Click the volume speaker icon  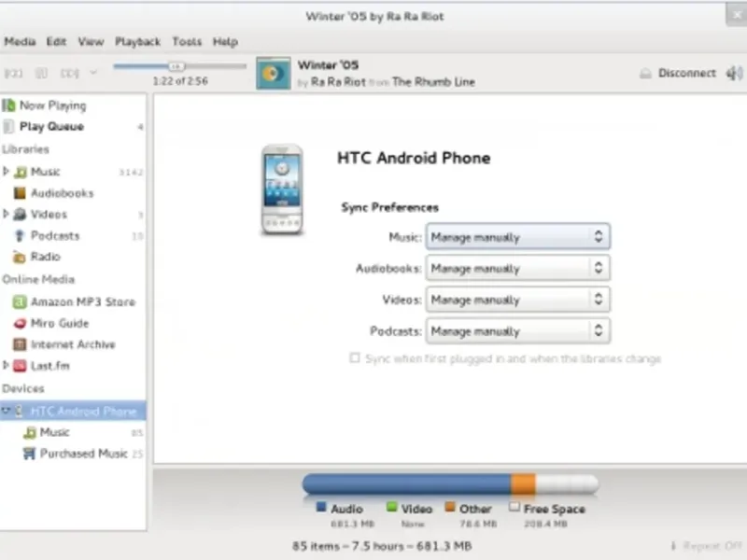coord(734,73)
